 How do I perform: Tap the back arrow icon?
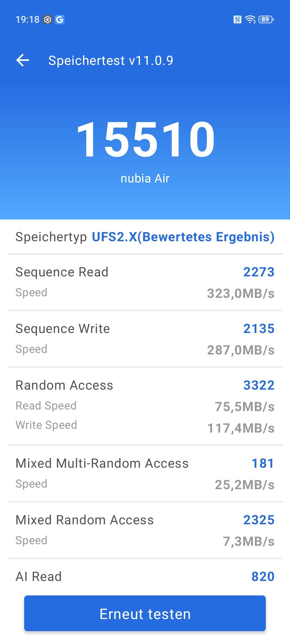pos(23,60)
